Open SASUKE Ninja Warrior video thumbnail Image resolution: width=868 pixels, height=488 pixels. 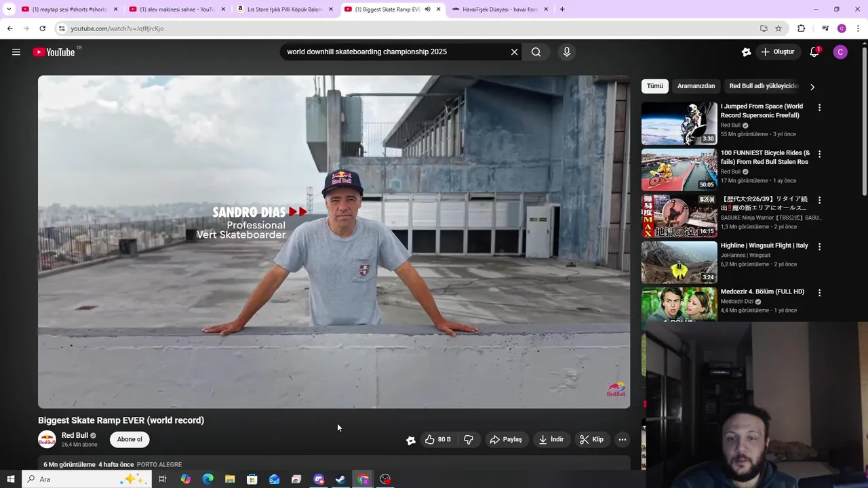[x=679, y=216]
